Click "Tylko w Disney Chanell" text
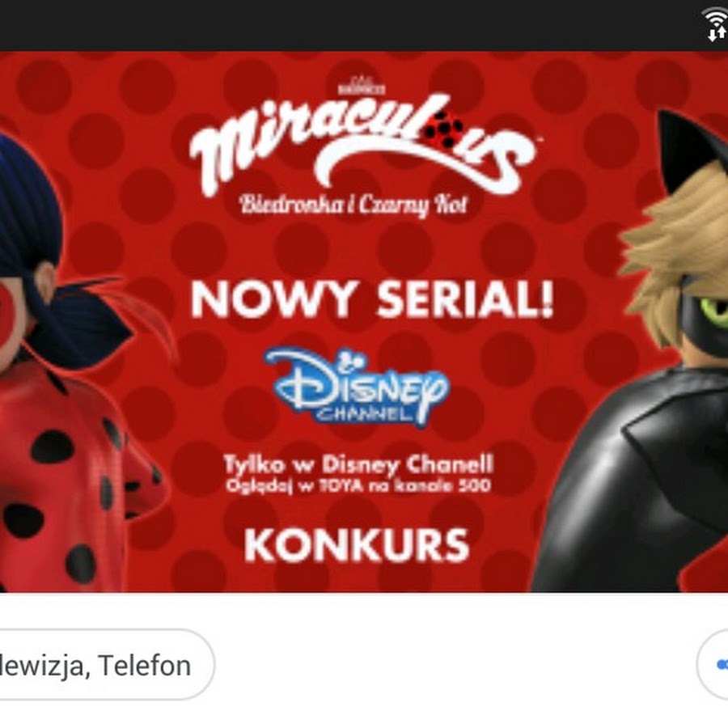Viewport: 728px width, 728px height. (x=358, y=464)
